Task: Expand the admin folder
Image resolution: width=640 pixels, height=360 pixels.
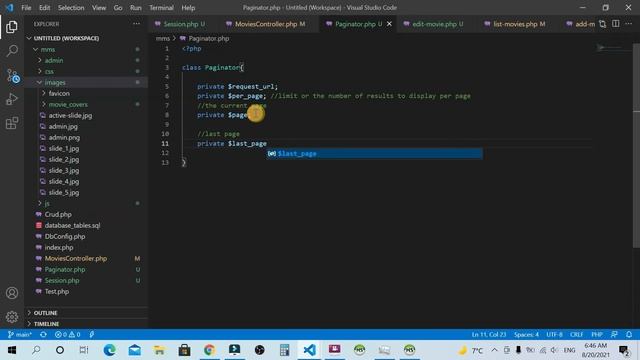Action: (x=54, y=60)
